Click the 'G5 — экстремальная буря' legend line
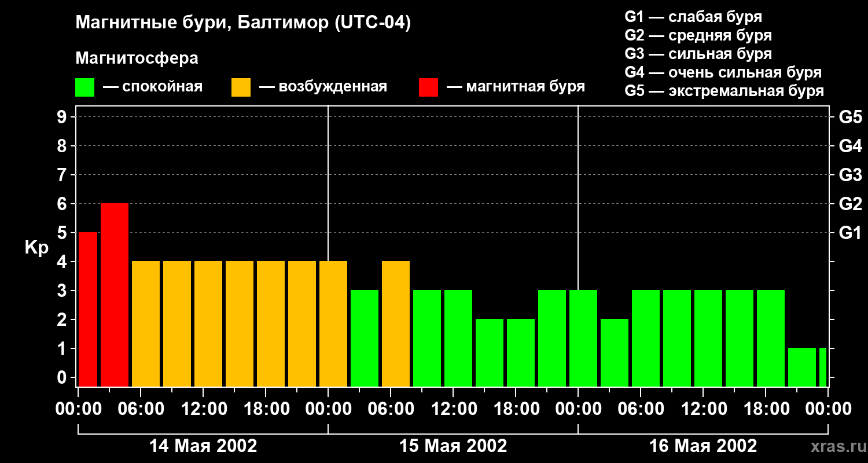The height and width of the screenshot is (463, 868). (x=724, y=91)
